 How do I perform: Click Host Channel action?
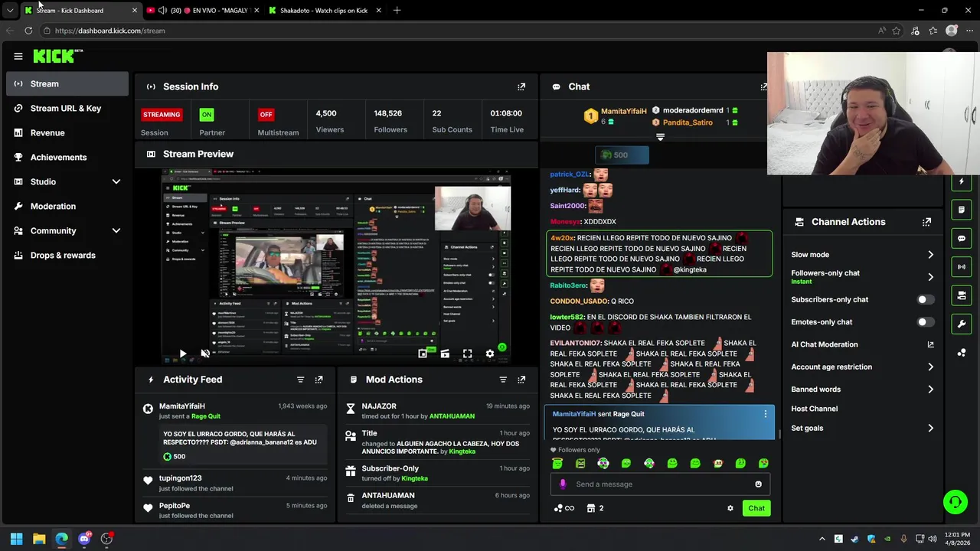814,409
